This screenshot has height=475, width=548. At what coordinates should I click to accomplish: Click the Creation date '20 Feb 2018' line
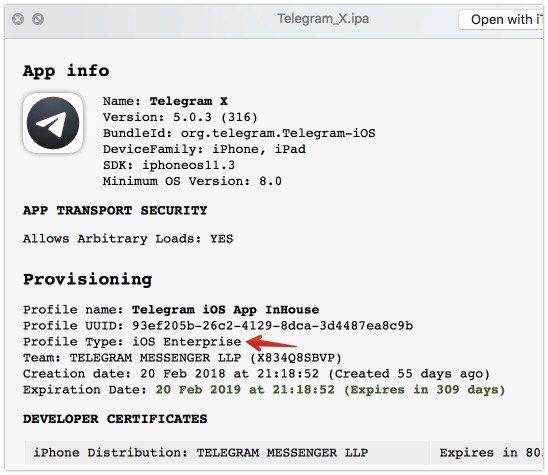tap(256, 374)
